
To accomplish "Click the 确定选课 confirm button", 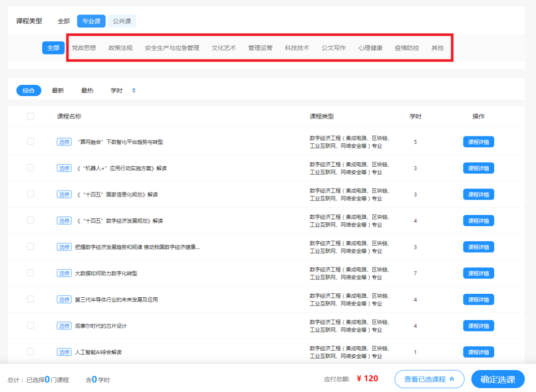I will pos(497,379).
